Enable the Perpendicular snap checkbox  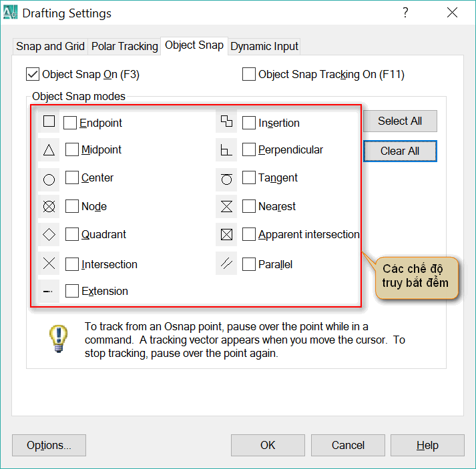click(x=248, y=149)
